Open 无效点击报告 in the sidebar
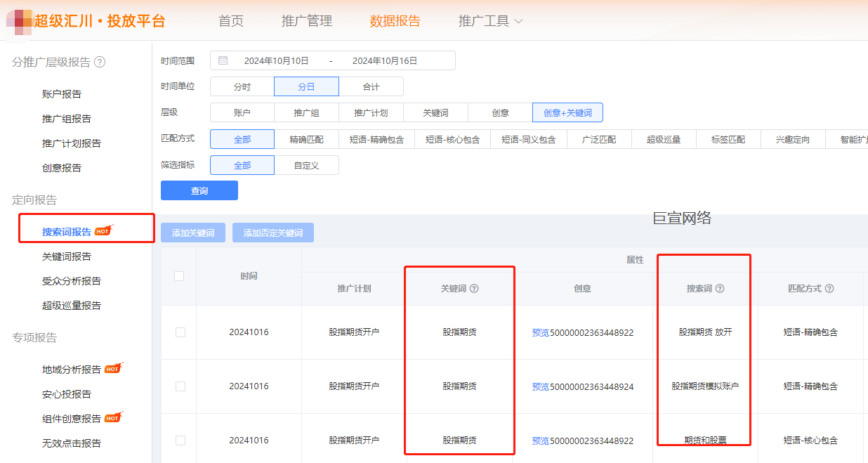The width and height of the screenshot is (868, 463). point(72,443)
